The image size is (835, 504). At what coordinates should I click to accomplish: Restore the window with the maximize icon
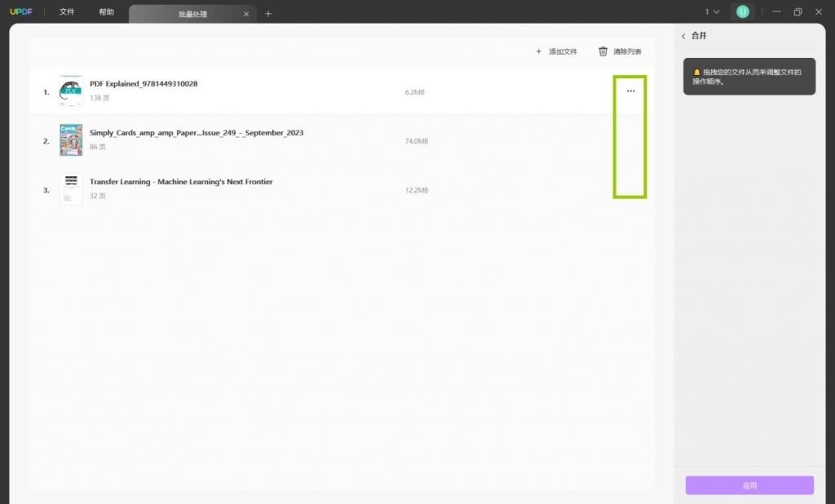797,11
